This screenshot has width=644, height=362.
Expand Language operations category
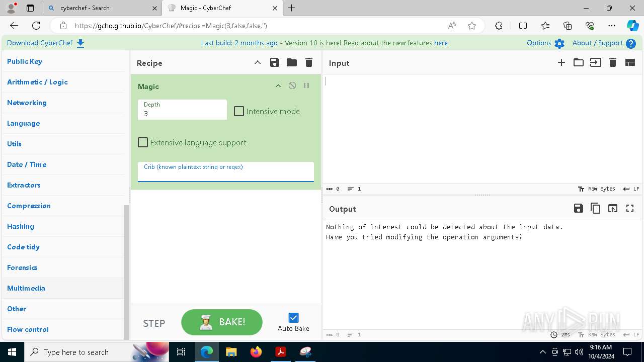[x=63, y=123]
